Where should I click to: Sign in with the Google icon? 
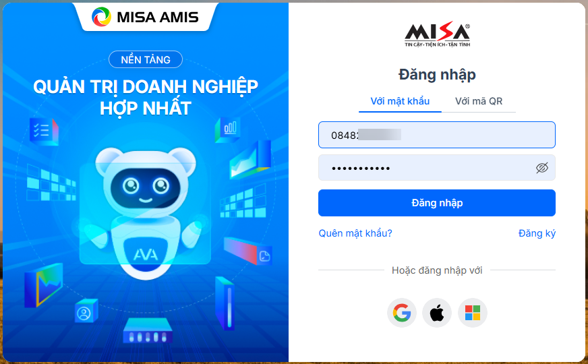tap(402, 313)
